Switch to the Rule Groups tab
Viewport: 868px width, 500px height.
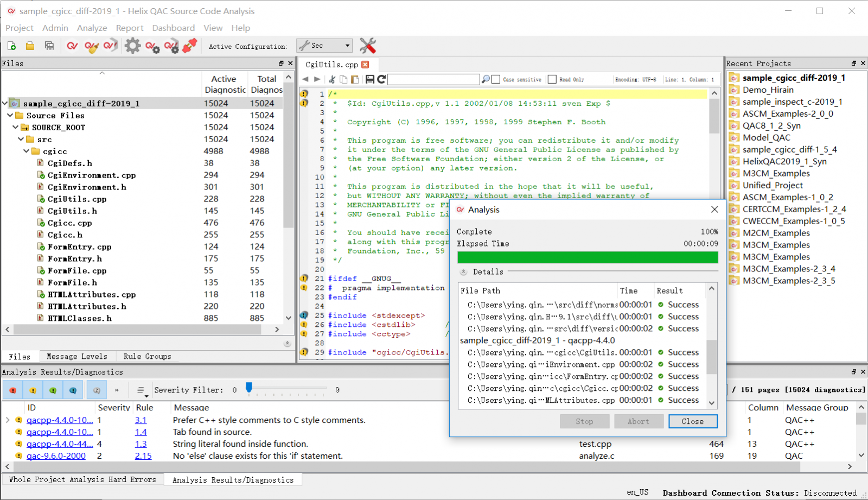tap(147, 357)
